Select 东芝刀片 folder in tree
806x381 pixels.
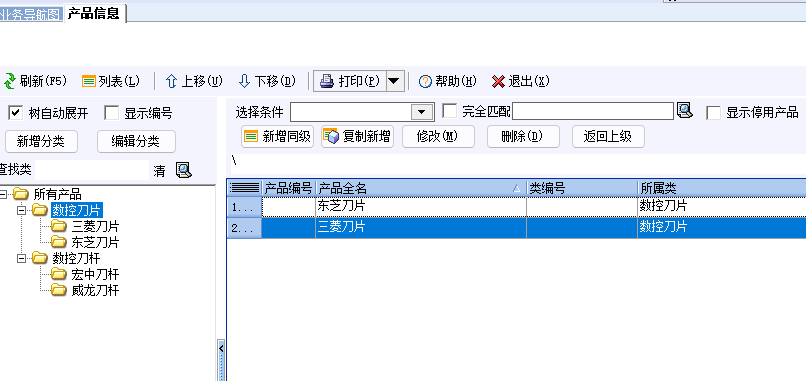96,242
